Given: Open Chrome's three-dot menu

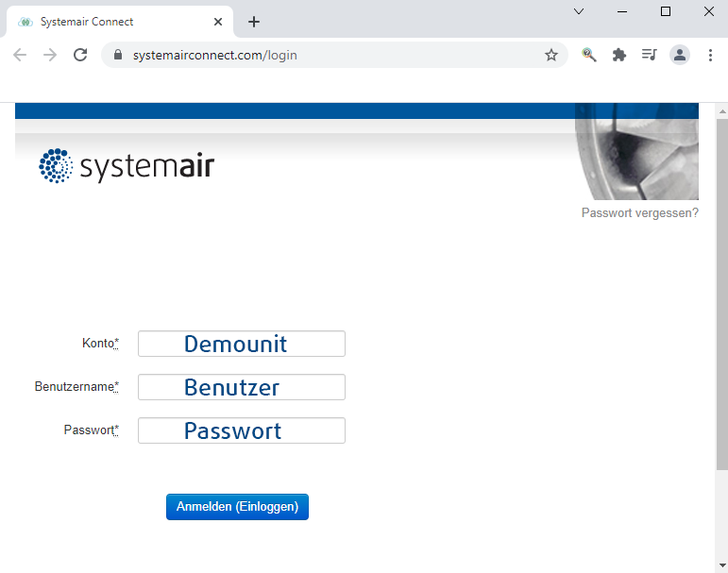Looking at the screenshot, I should click(710, 55).
